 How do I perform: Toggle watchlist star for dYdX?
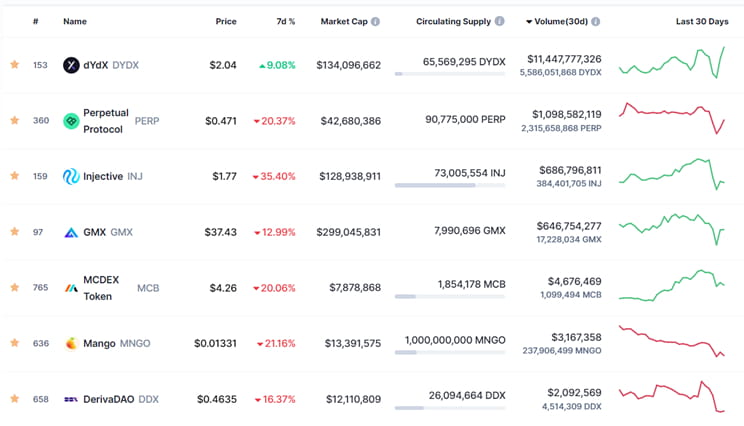(14, 65)
